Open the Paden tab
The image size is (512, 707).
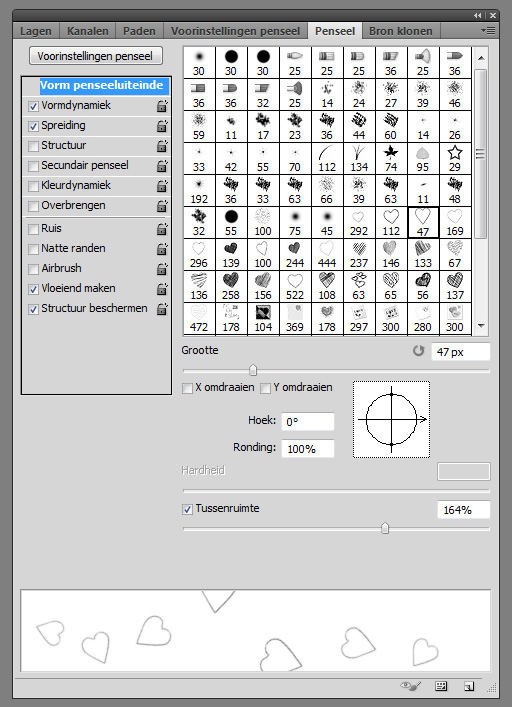point(139,31)
